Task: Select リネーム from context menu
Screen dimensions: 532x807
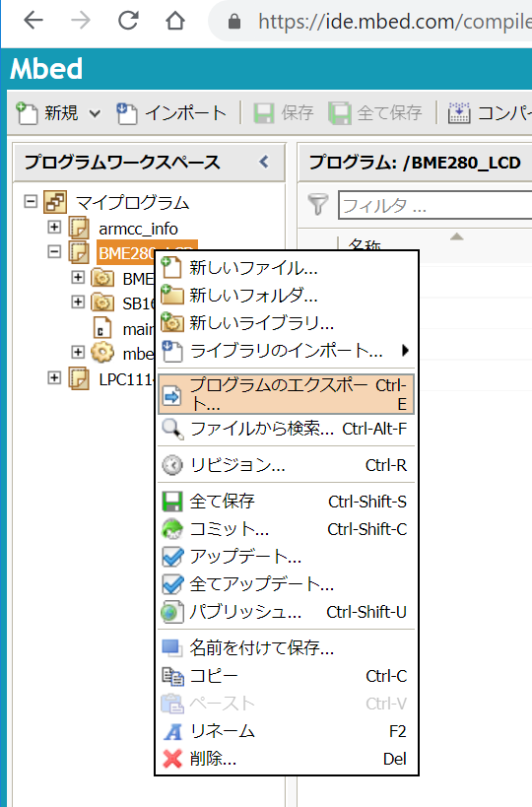Action: 286,731
